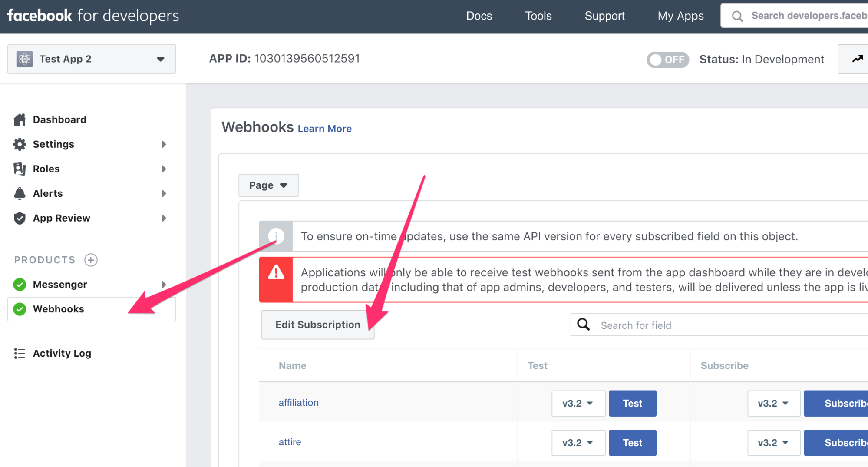This screenshot has height=467, width=868.
Task: Expand the App Review submenu arrow
Action: (164, 218)
